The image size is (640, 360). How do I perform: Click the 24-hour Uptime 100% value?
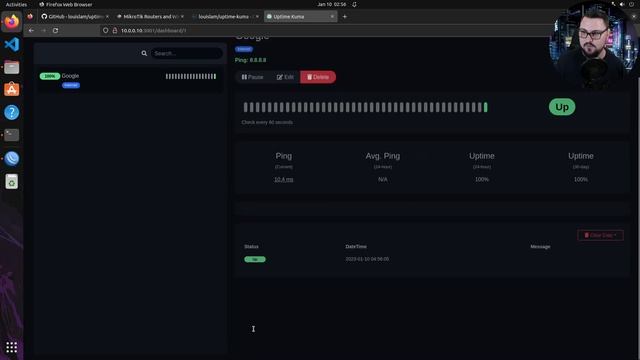click(x=482, y=180)
